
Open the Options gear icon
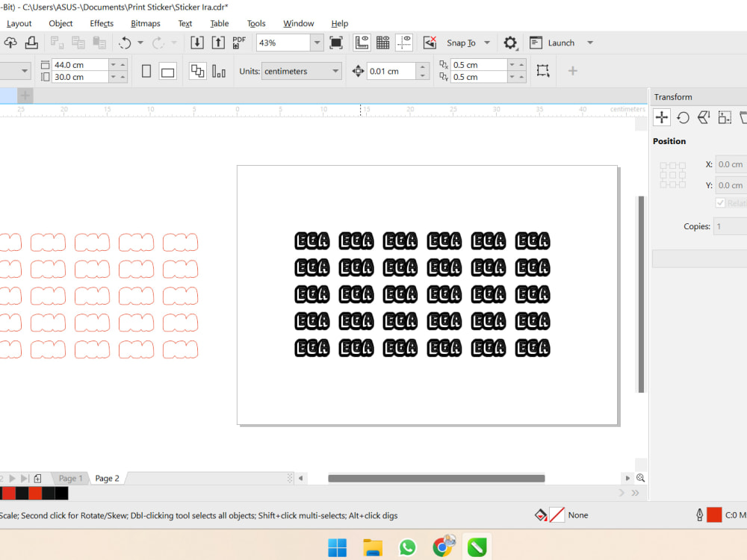click(x=510, y=43)
